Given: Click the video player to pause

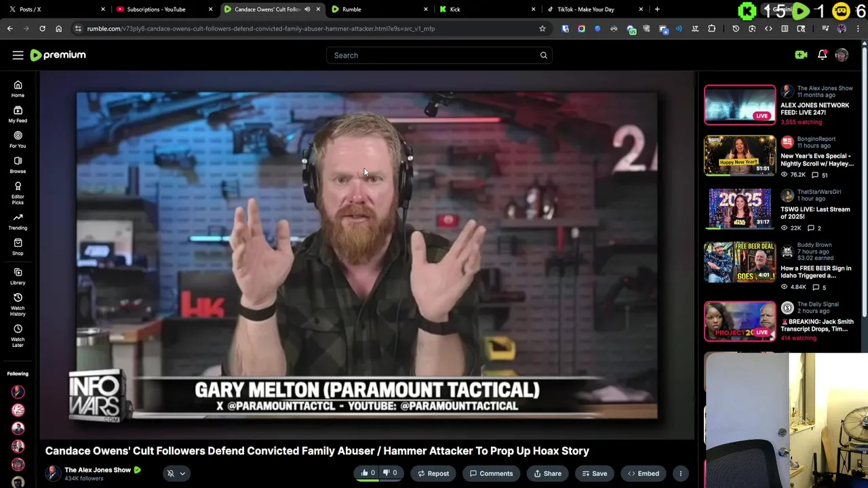Looking at the screenshot, I should point(367,256).
